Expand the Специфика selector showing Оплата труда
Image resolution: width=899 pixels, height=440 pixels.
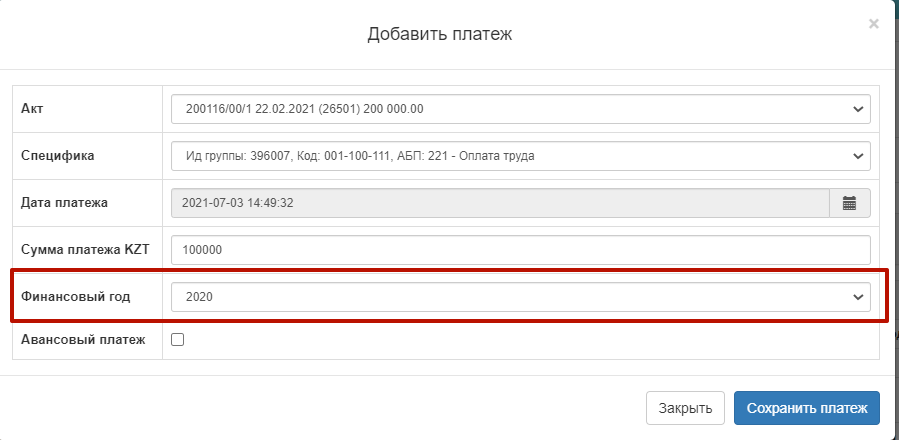click(x=500, y=156)
